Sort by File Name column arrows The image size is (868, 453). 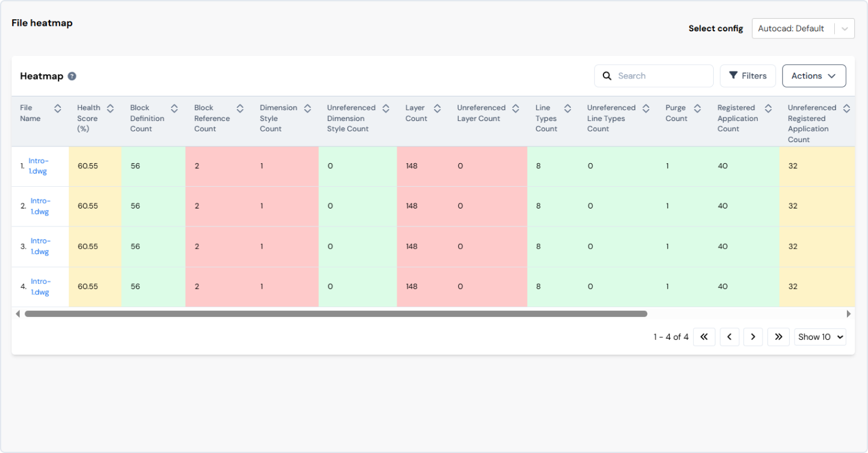(58, 108)
